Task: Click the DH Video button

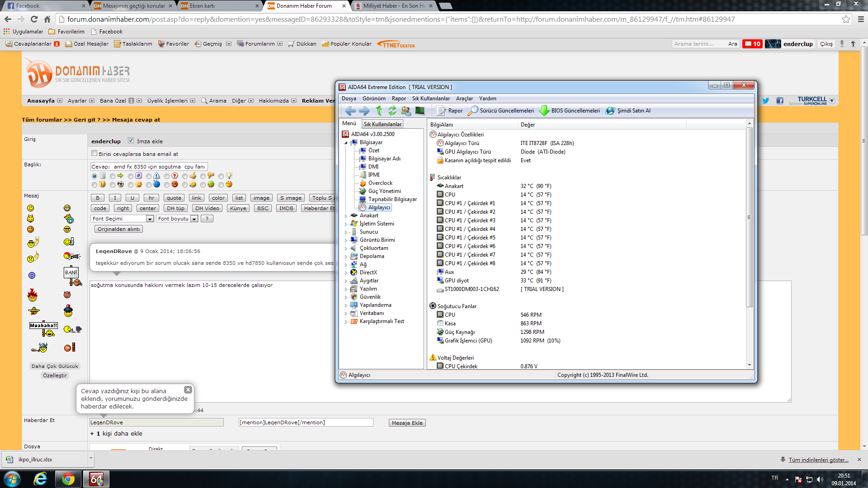Action: coord(207,208)
